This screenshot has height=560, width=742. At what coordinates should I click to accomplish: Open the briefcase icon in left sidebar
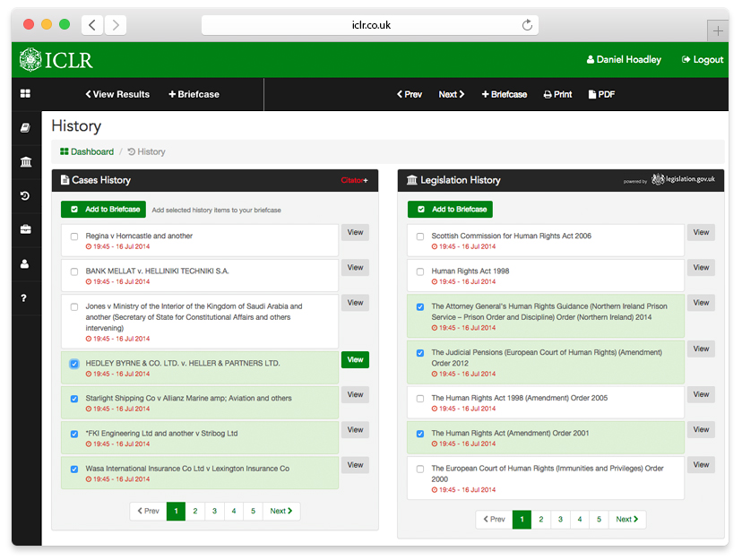click(26, 230)
